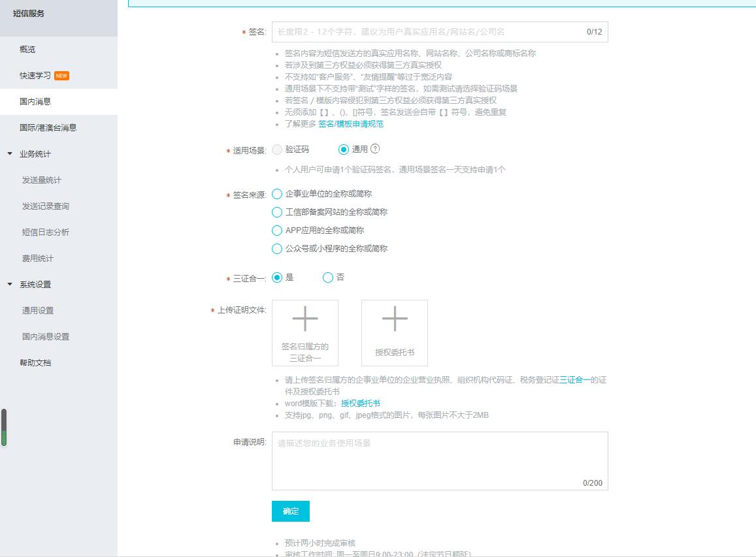The width and height of the screenshot is (756, 557).
Task: Select the 通用 scenario radio
Action: coord(343,150)
